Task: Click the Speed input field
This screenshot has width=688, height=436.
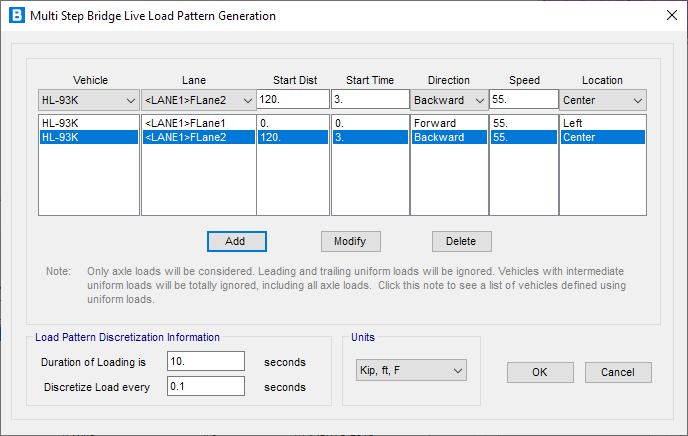Action: click(x=523, y=100)
